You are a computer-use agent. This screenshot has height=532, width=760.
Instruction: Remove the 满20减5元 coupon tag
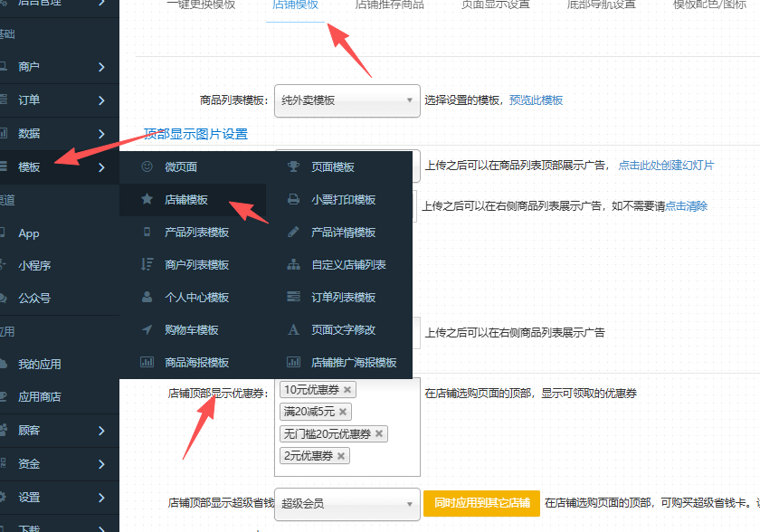tap(343, 412)
